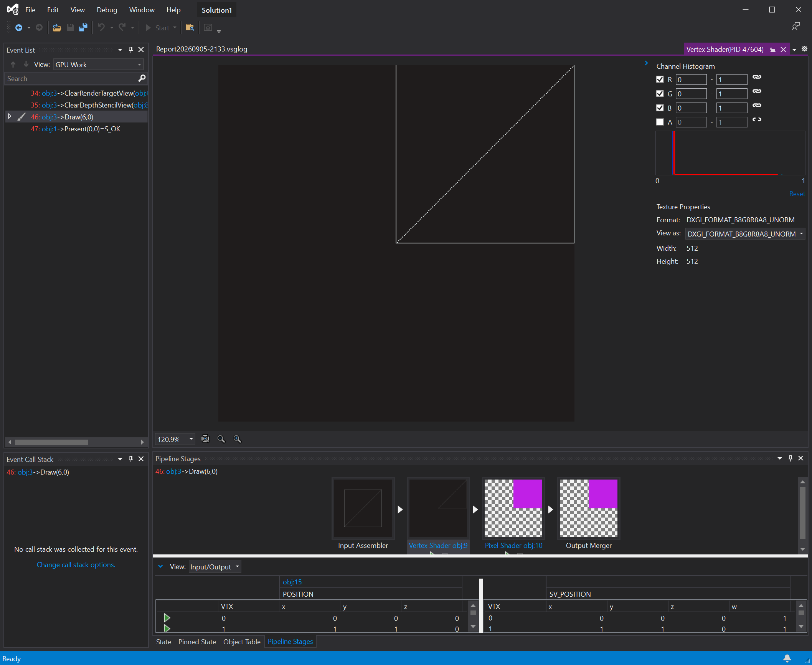Screen dimensions: 812x665
Task: Click the Zoom to Fit icon
Action: (205, 439)
